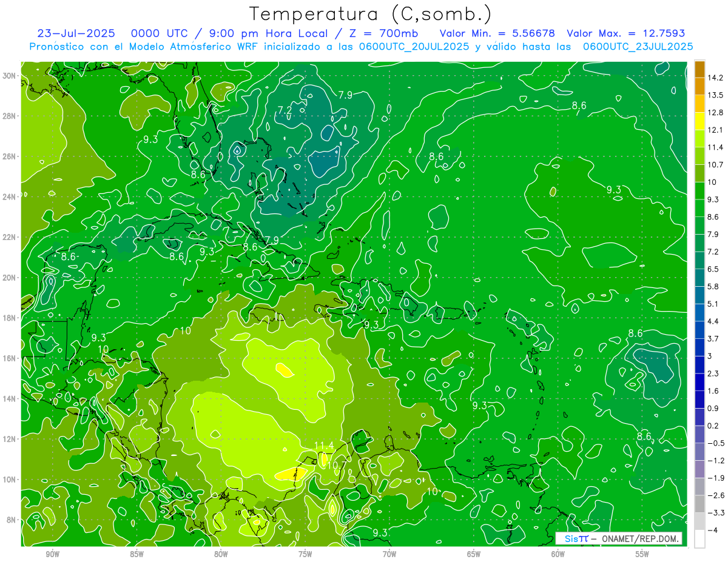Click the '7.2' contour label on the map
This screenshot has width=728, height=562.
[285, 110]
